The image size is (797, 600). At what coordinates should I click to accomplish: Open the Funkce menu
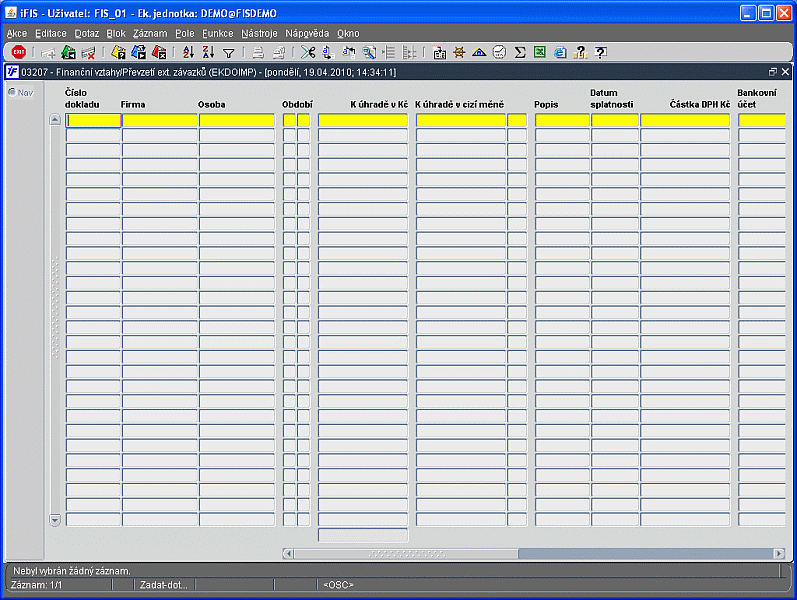[218, 34]
